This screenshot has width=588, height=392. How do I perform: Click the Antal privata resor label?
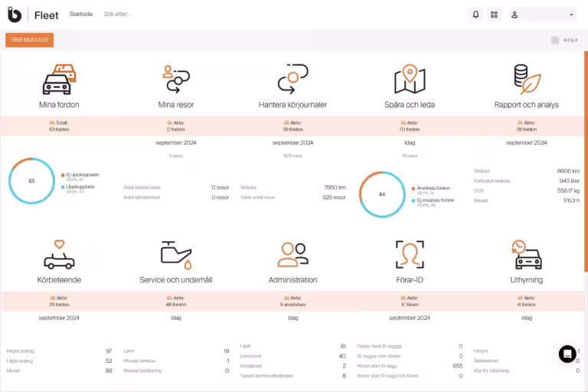point(142,187)
